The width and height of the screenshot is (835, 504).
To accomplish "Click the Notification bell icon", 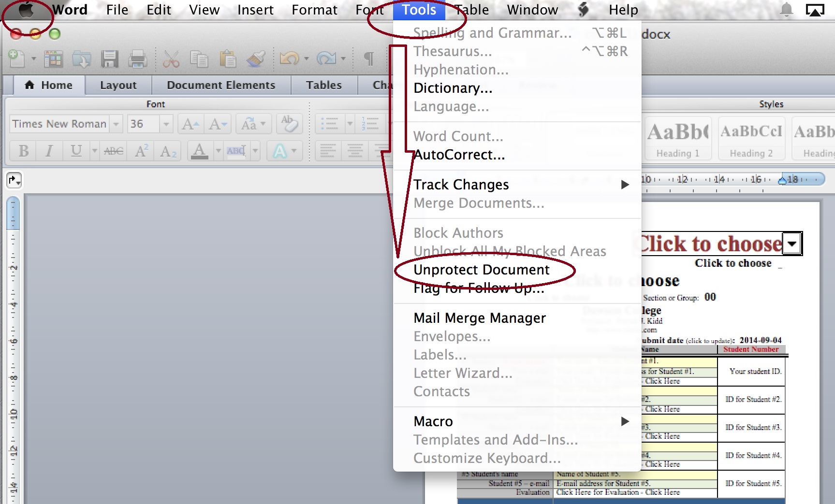I will pyautogui.click(x=787, y=10).
